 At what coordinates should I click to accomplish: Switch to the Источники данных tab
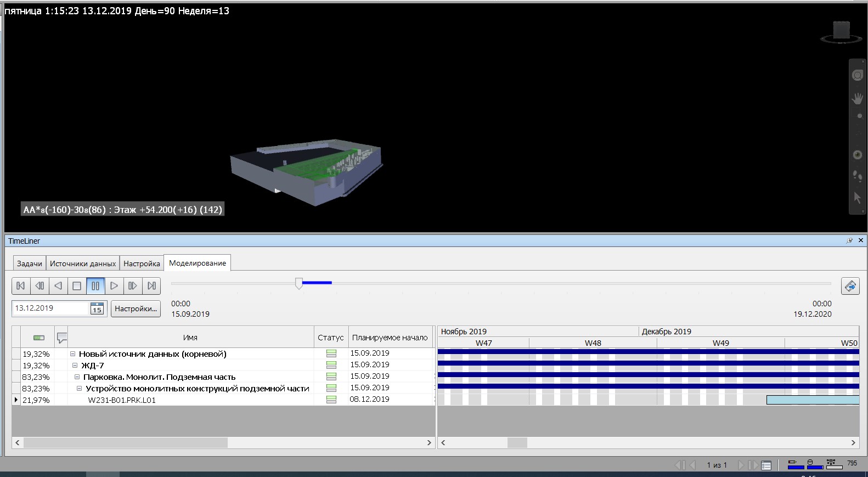83,263
